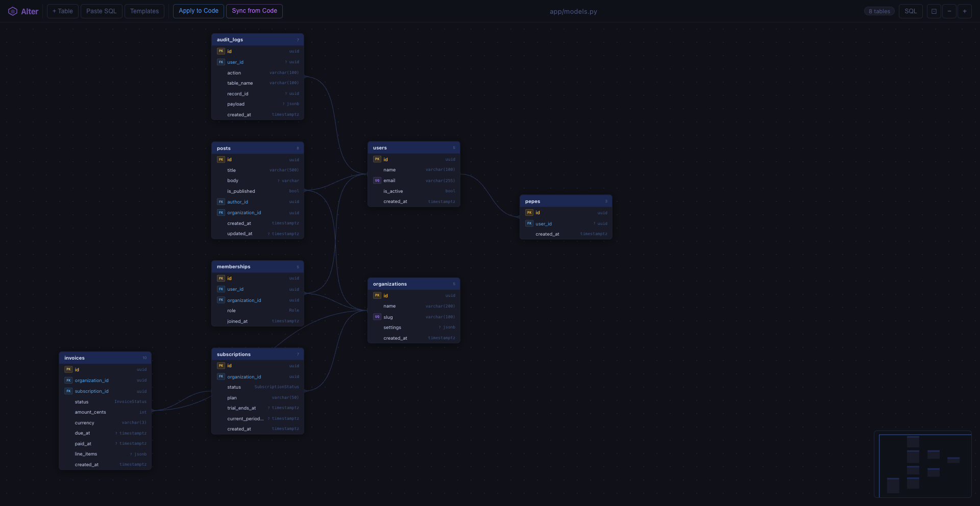Click the invoices table in minimap
980x506 pixels.
pos(893,485)
